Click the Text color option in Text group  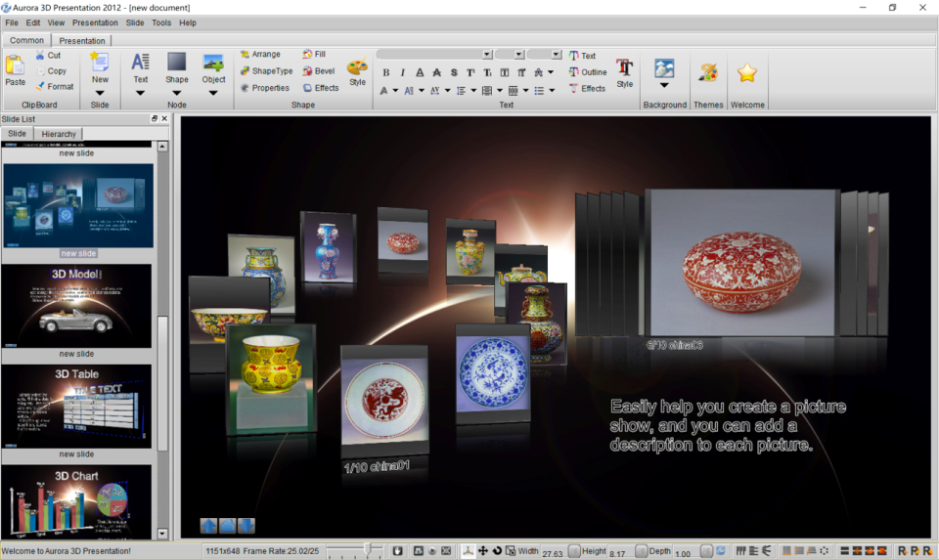point(582,55)
